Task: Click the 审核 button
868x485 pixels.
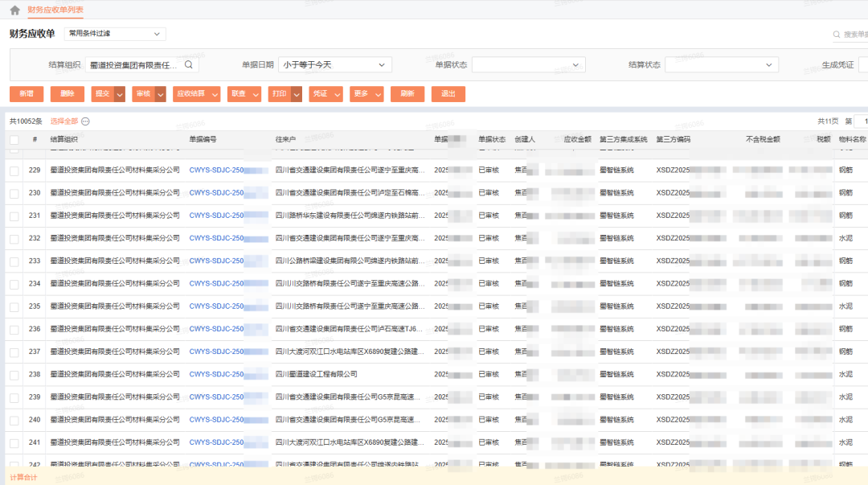Action: tap(144, 94)
